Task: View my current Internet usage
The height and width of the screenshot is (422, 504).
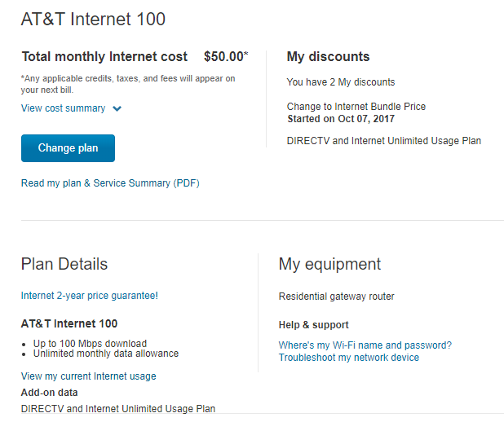Action: (88, 376)
